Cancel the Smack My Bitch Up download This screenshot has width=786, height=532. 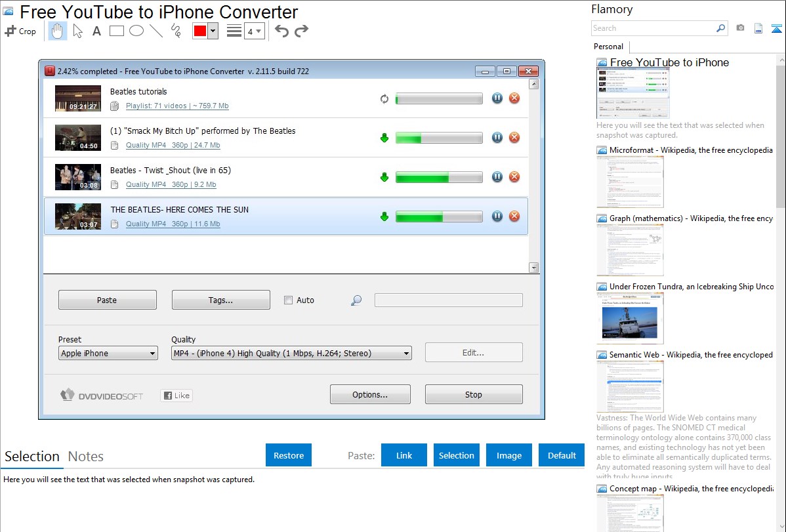514,137
